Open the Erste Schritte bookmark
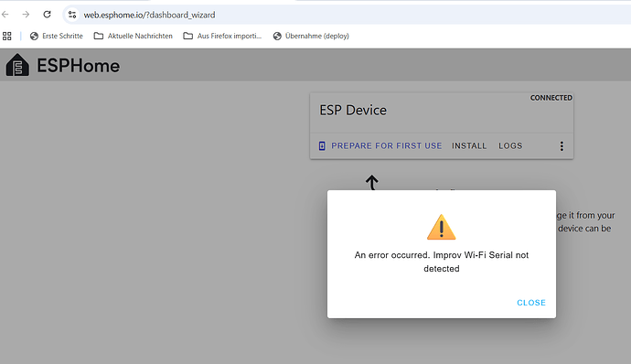631x364 pixels. (57, 36)
